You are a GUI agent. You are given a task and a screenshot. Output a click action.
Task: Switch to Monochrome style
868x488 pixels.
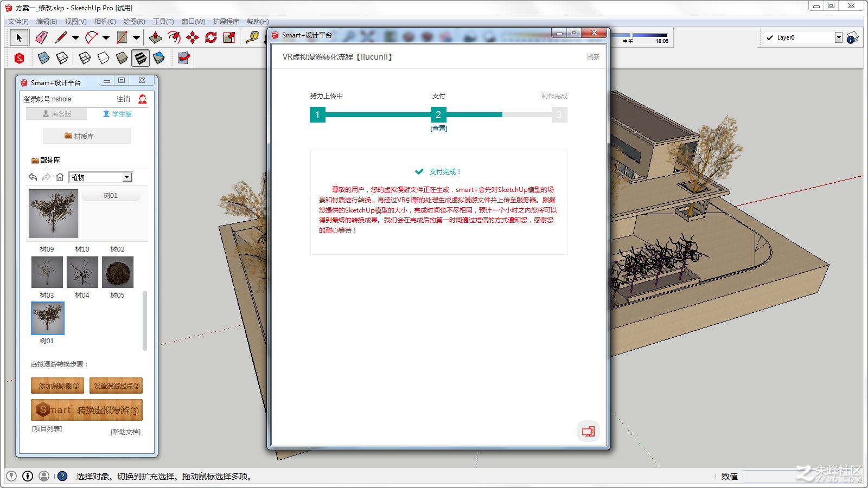pyautogui.click(x=159, y=58)
